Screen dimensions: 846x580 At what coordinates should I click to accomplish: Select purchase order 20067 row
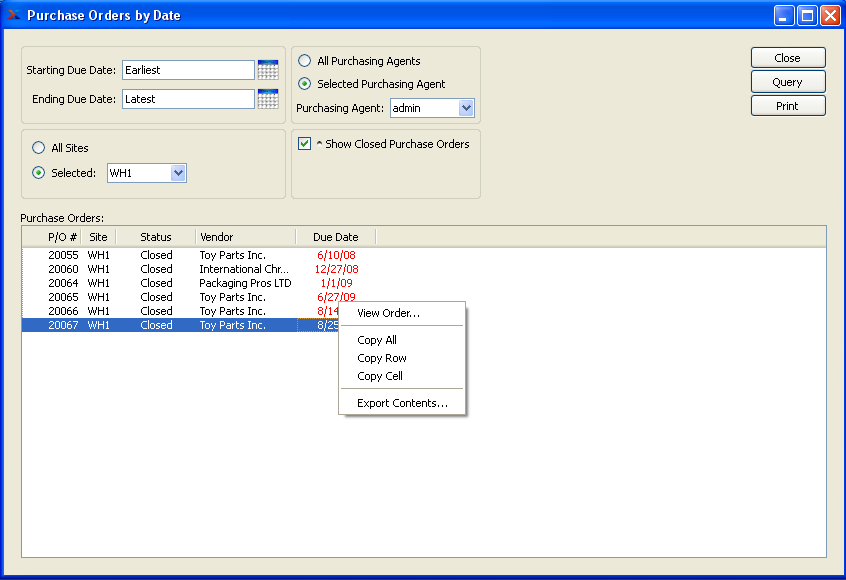tap(180, 325)
